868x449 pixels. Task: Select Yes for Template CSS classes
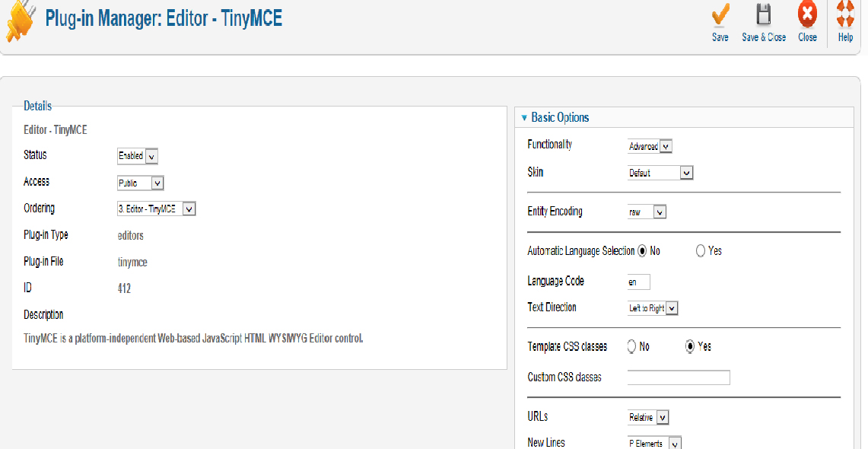[690, 346]
